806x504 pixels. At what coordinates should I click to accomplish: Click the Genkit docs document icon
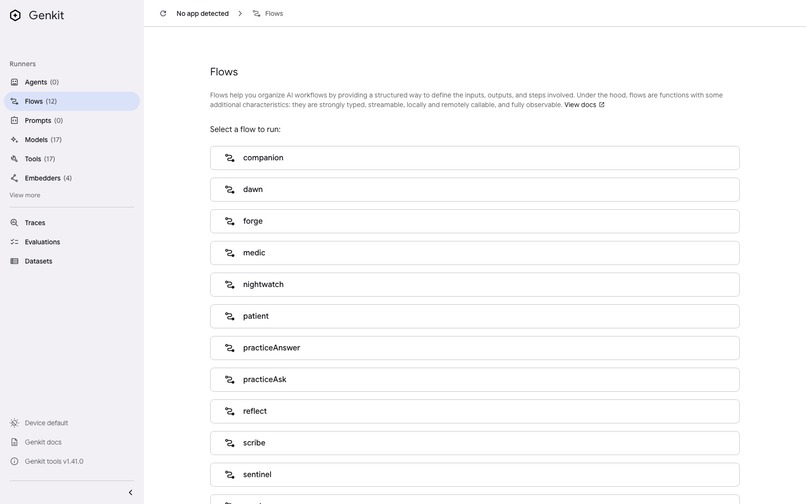[14, 442]
